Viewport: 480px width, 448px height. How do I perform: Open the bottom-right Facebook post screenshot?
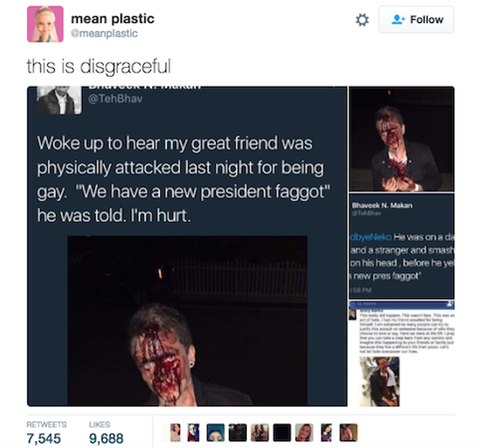click(x=402, y=354)
